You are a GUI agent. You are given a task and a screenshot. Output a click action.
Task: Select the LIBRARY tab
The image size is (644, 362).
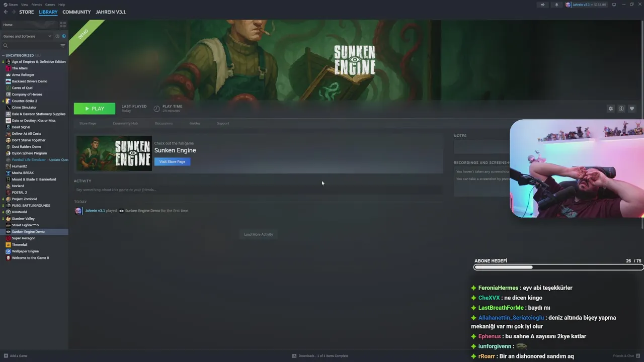click(48, 12)
